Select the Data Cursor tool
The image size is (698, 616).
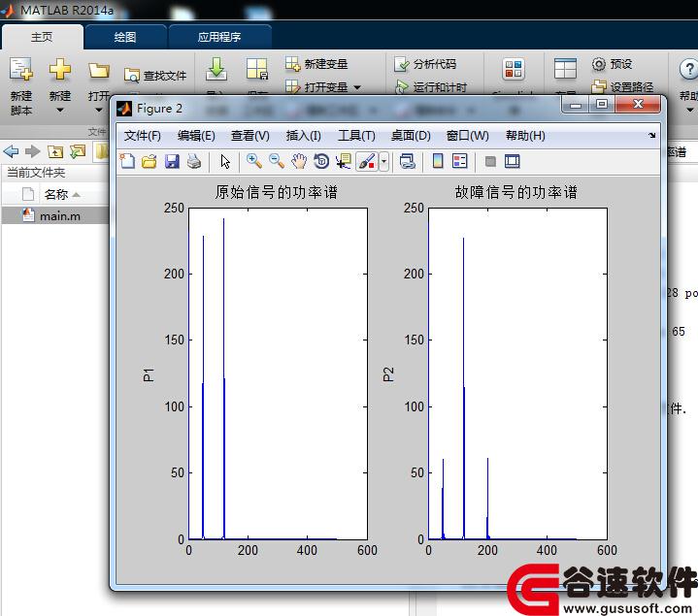coord(344,161)
